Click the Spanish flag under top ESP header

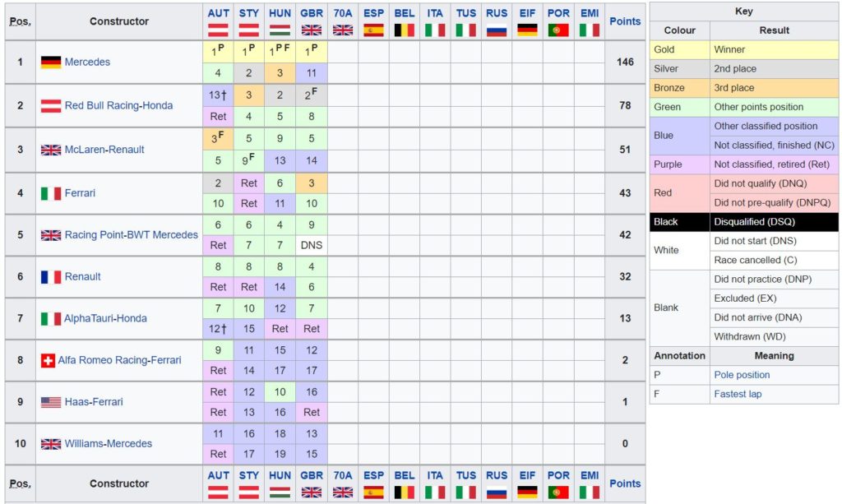tap(373, 30)
